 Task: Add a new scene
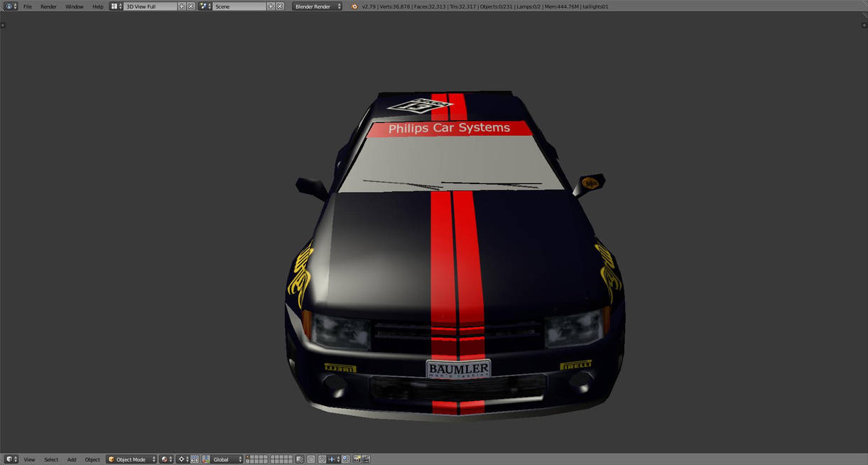271,6
